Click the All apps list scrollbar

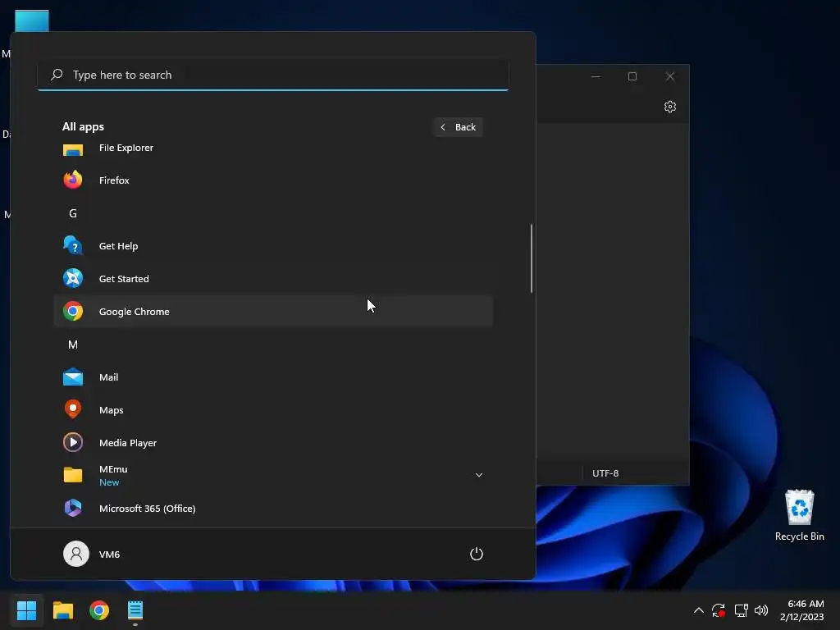pyautogui.click(x=532, y=258)
